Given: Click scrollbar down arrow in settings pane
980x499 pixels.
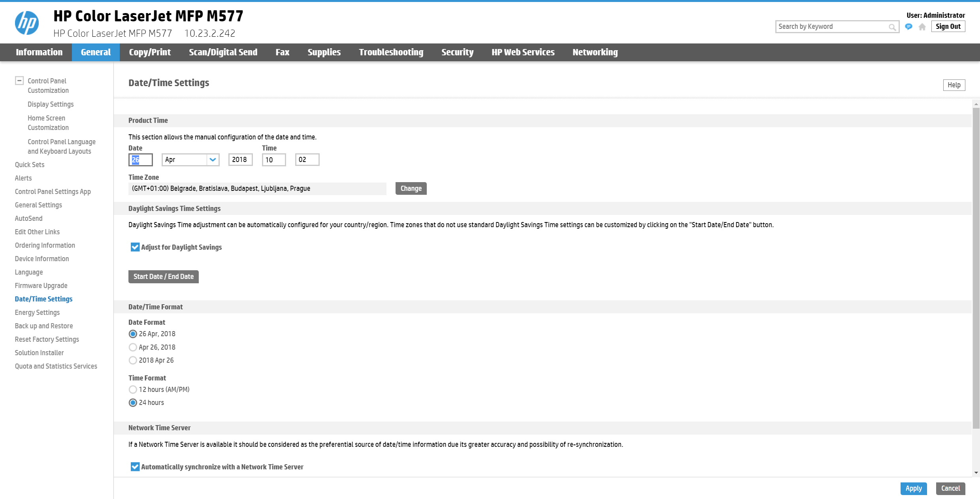Looking at the screenshot, I should [976, 473].
